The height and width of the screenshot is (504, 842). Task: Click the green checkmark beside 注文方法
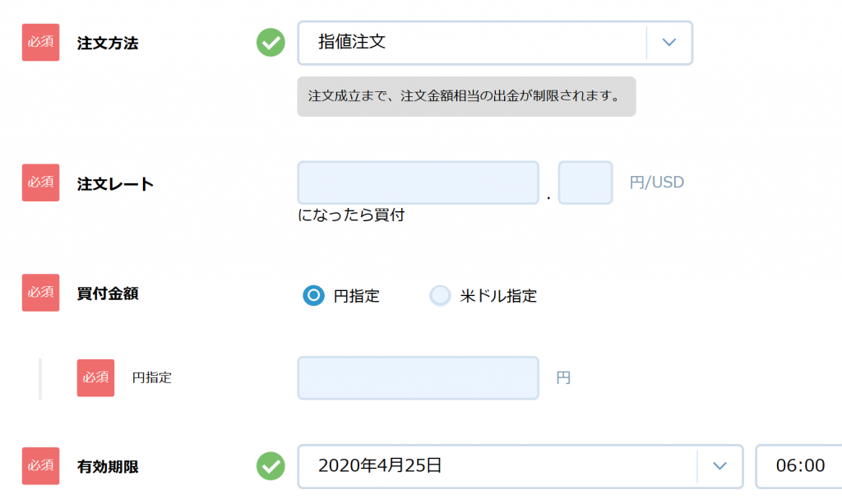click(x=271, y=43)
